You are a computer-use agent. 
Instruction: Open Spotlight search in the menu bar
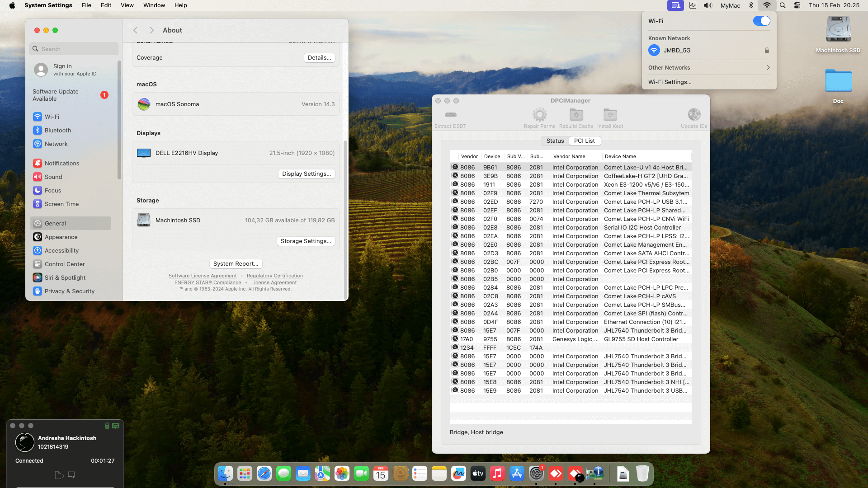point(783,5)
